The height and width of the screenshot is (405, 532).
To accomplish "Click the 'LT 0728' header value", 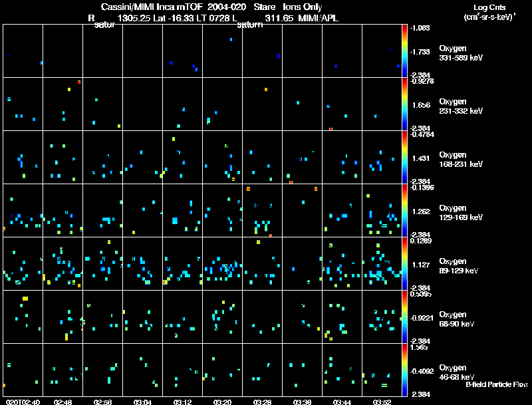I will pyautogui.click(x=212, y=18).
